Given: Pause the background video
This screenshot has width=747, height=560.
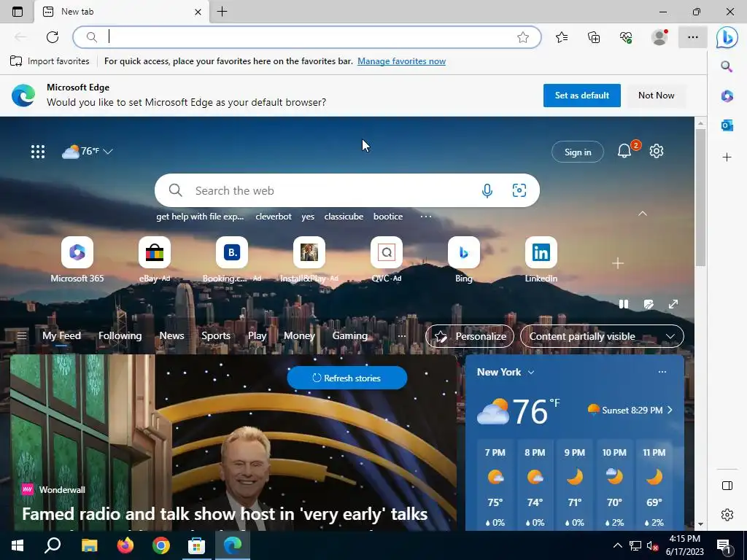Looking at the screenshot, I should tap(624, 304).
